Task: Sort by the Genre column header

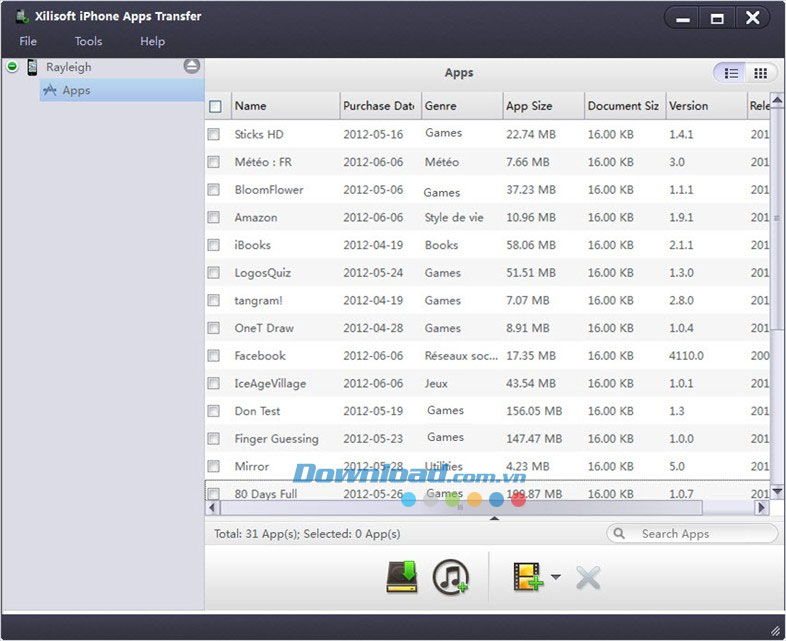Action: (x=462, y=106)
